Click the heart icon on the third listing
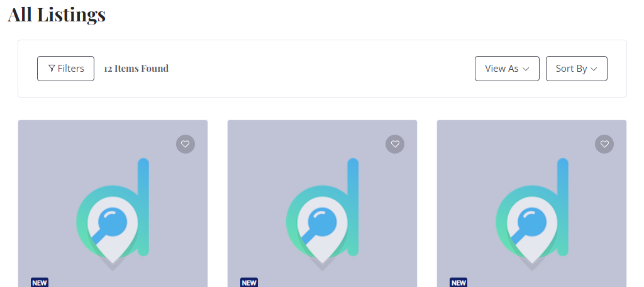Image resolution: width=644 pixels, height=287 pixels. point(604,144)
